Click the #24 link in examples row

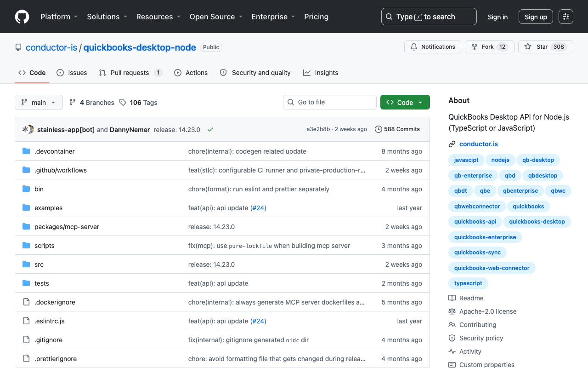(x=258, y=208)
